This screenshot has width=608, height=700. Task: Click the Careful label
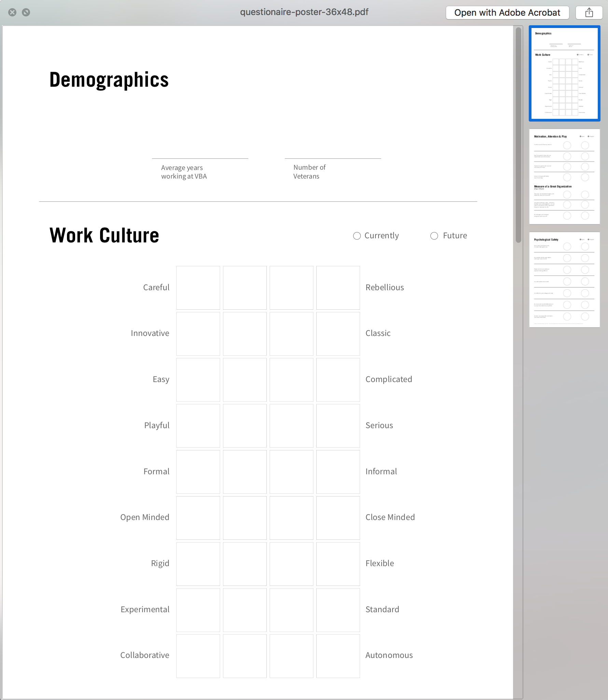[x=156, y=288]
